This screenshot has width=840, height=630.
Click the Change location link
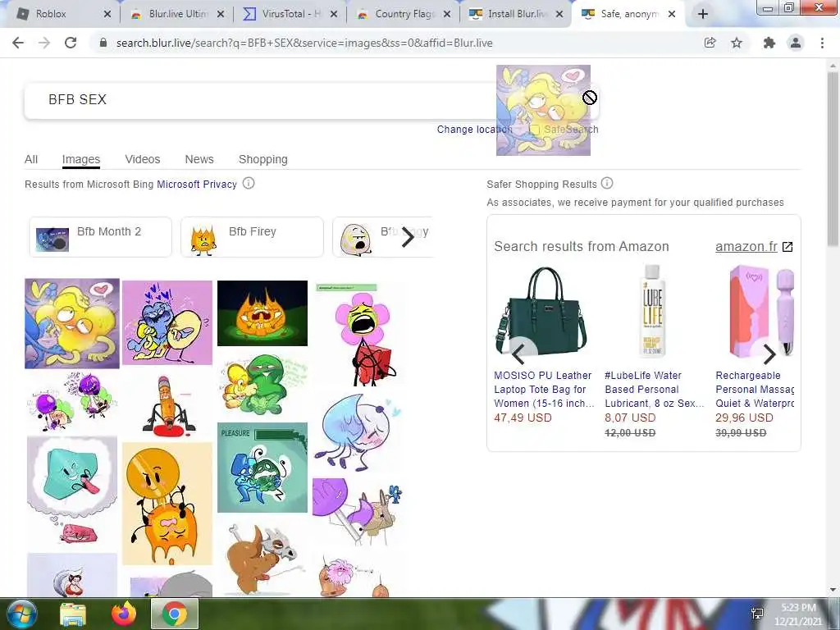point(474,129)
